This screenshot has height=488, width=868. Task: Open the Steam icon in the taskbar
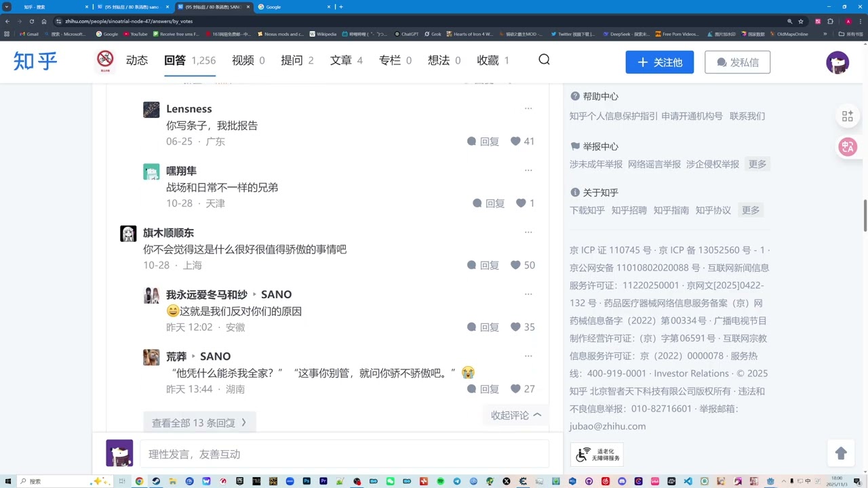pos(156,481)
